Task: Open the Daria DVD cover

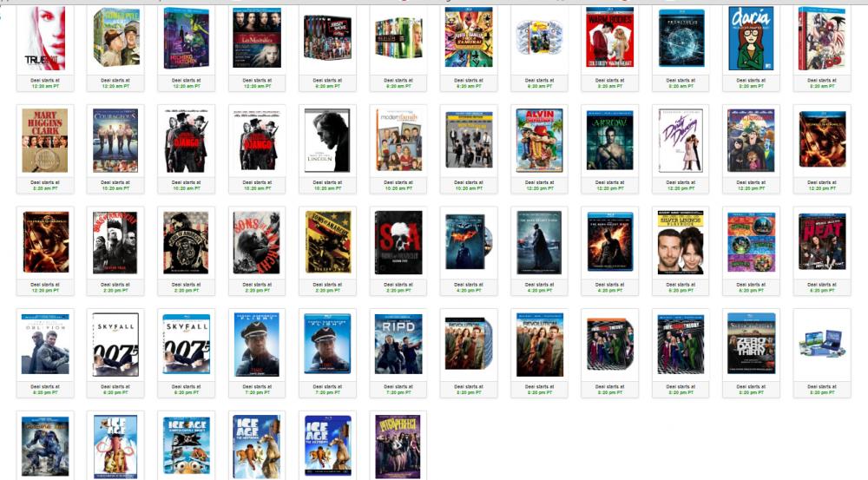Action: pos(751,38)
